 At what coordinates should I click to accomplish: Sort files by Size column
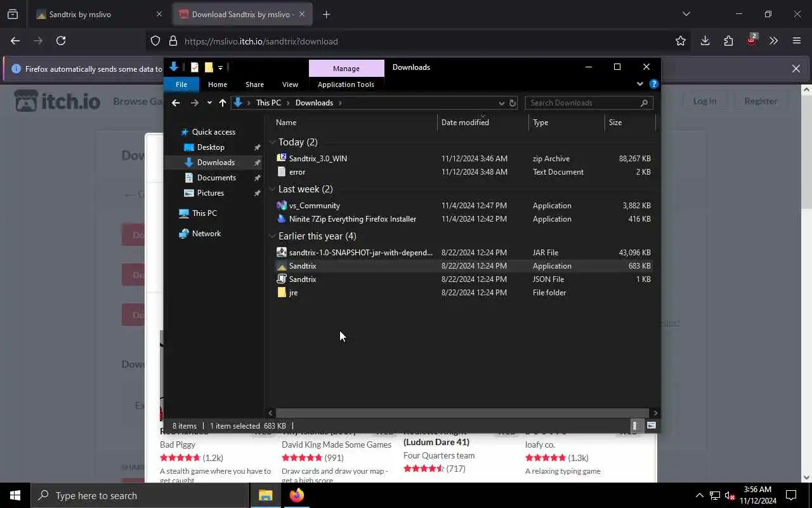(x=630, y=122)
